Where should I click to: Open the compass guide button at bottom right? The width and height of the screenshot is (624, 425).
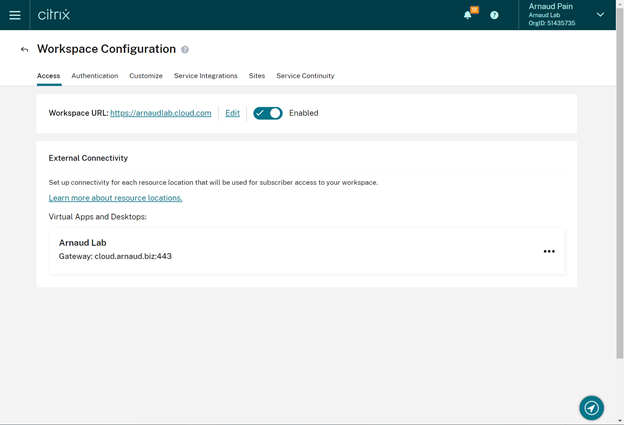coord(591,407)
